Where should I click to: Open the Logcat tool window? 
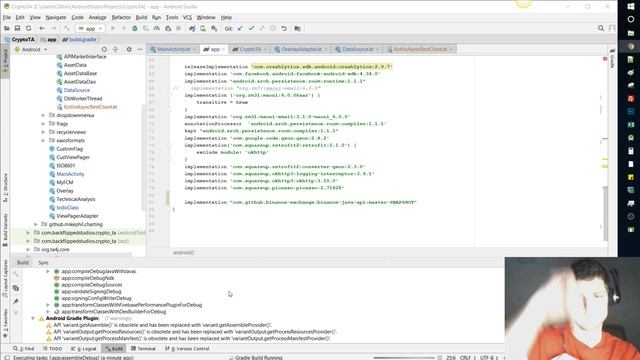click(83, 349)
